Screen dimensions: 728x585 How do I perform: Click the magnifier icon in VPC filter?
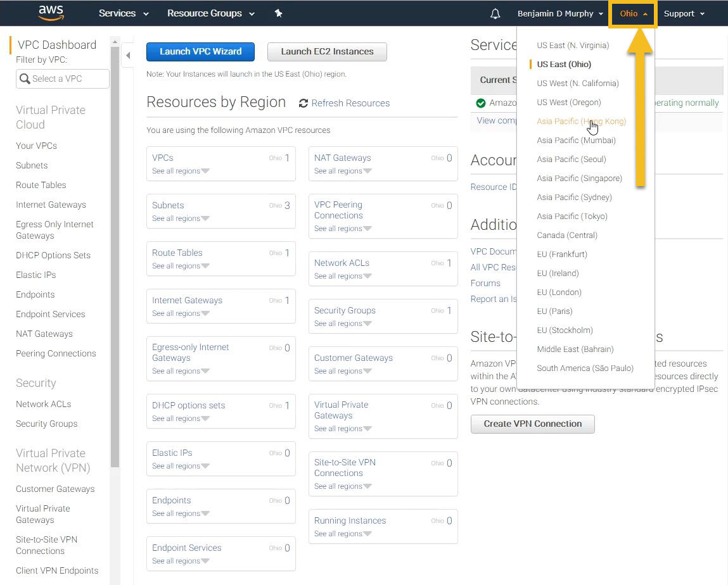(x=25, y=79)
